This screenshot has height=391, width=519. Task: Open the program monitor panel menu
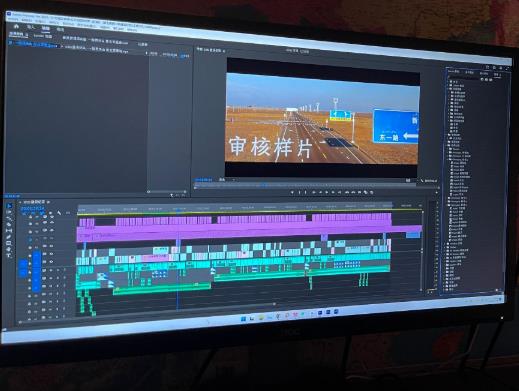[x=224, y=51]
